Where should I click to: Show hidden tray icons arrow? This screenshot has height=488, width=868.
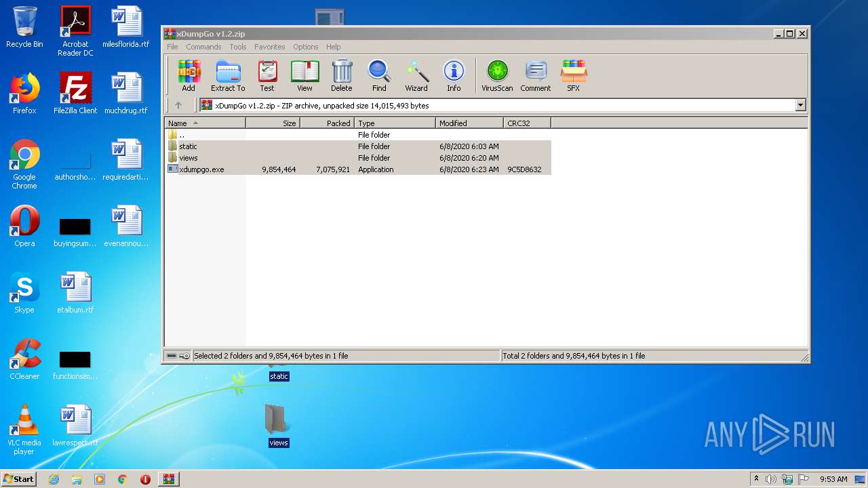(756, 479)
